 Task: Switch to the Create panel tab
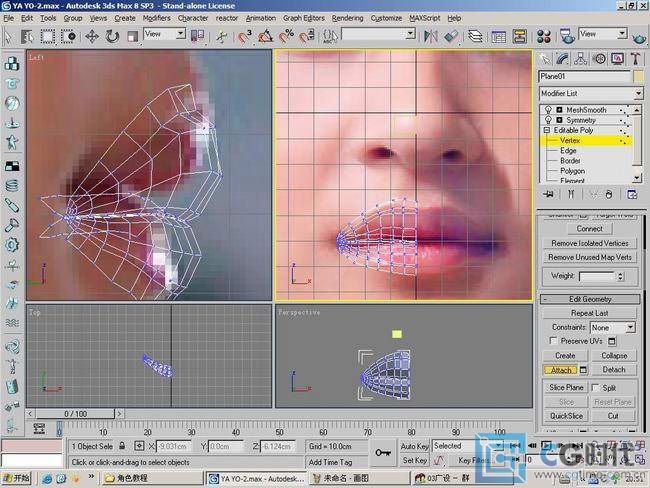pos(545,59)
